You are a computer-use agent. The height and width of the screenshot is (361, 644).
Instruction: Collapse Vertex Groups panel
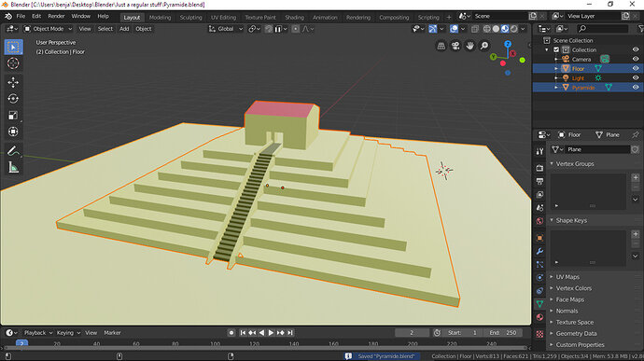(x=575, y=164)
